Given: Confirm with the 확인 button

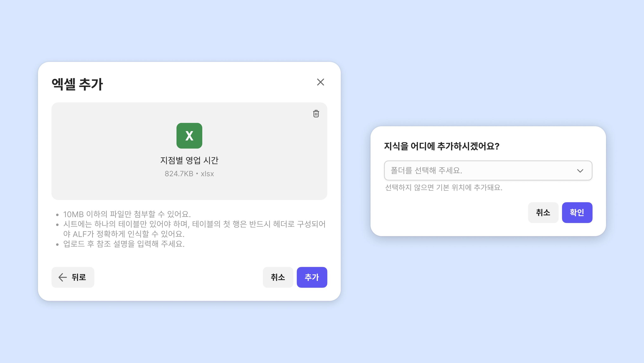Looking at the screenshot, I should [x=577, y=213].
